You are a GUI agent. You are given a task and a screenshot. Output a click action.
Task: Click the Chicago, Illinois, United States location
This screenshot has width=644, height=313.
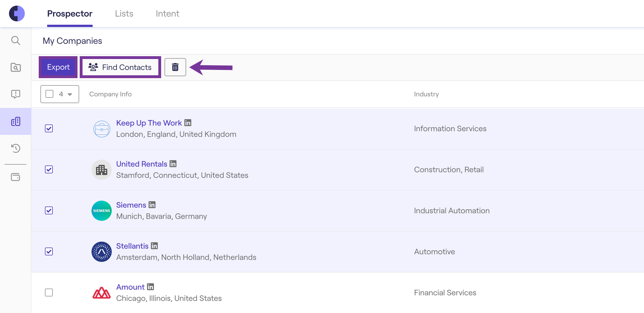(169, 298)
